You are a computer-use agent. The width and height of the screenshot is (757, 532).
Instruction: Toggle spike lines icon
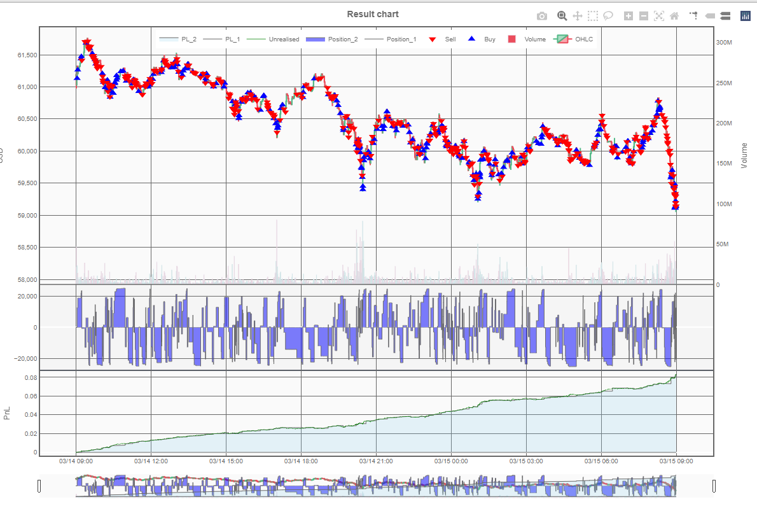click(x=694, y=16)
